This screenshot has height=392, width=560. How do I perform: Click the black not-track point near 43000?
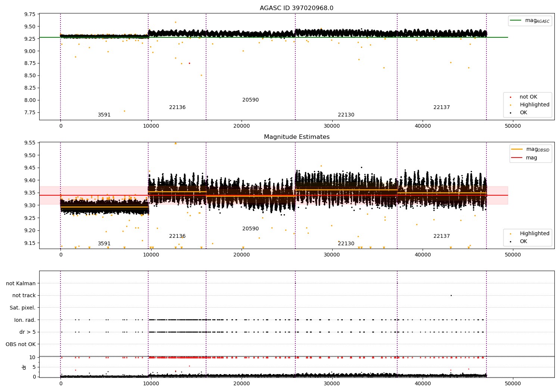[451, 295]
